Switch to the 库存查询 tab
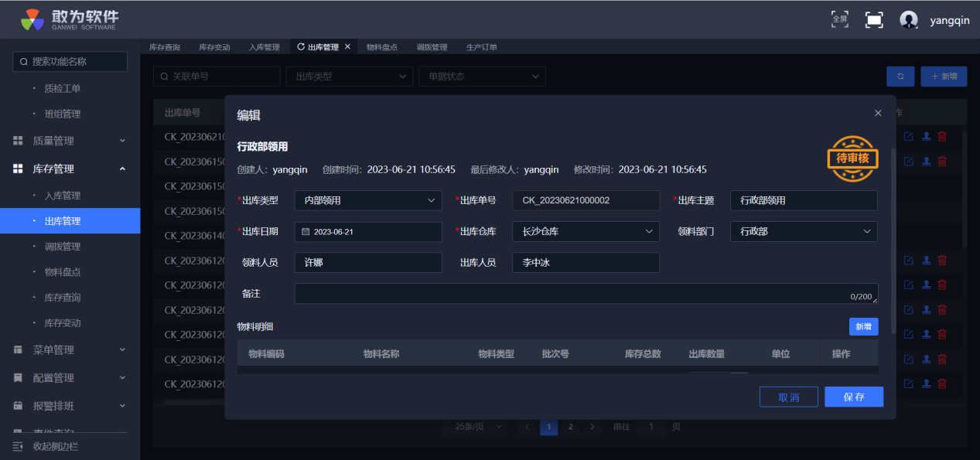Image resolution: width=980 pixels, height=460 pixels. [165, 47]
